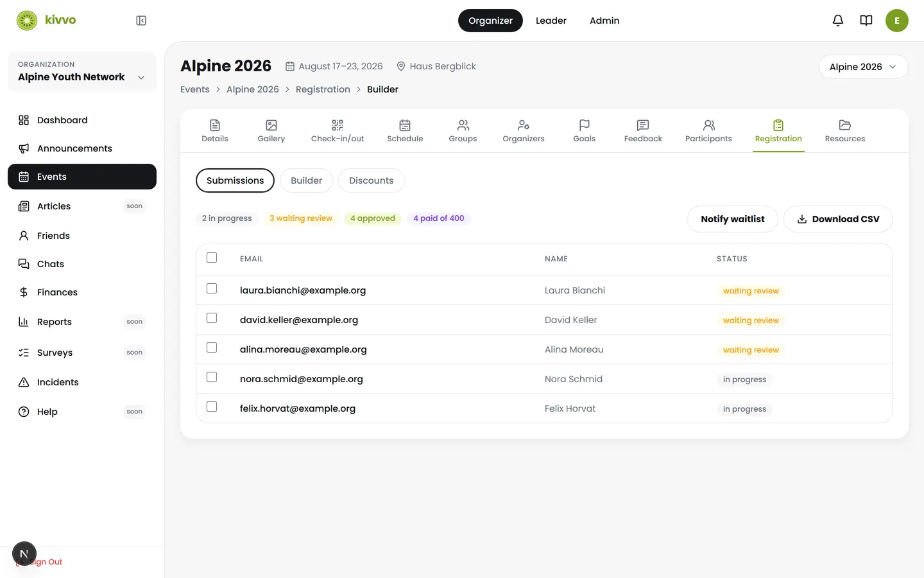Go to Events in the breadcrumb
The width and height of the screenshot is (924, 578).
click(195, 89)
